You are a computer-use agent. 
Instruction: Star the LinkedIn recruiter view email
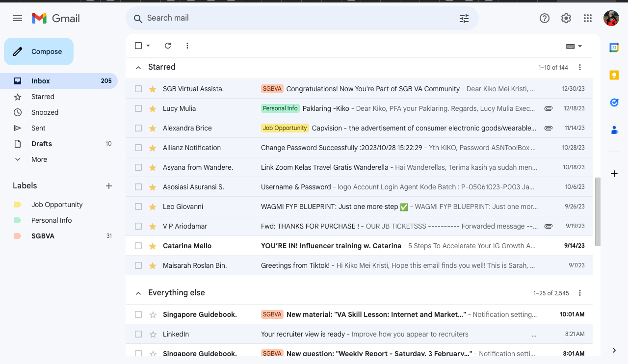153,334
